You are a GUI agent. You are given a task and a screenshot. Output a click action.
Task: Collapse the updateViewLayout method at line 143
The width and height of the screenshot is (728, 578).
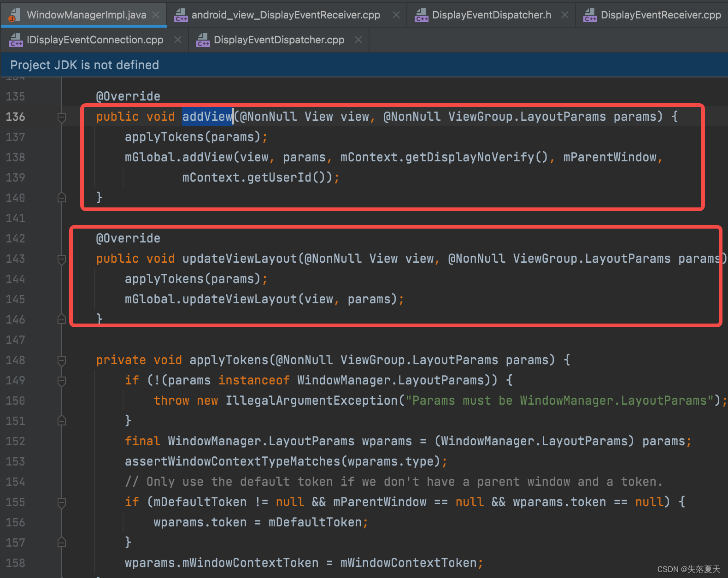62,259
